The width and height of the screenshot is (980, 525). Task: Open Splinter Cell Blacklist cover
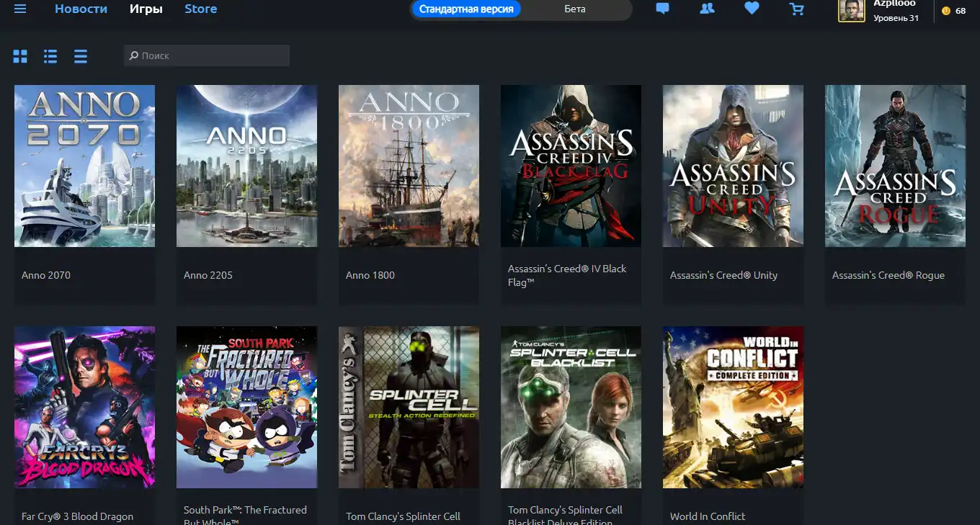(x=571, y=408)
